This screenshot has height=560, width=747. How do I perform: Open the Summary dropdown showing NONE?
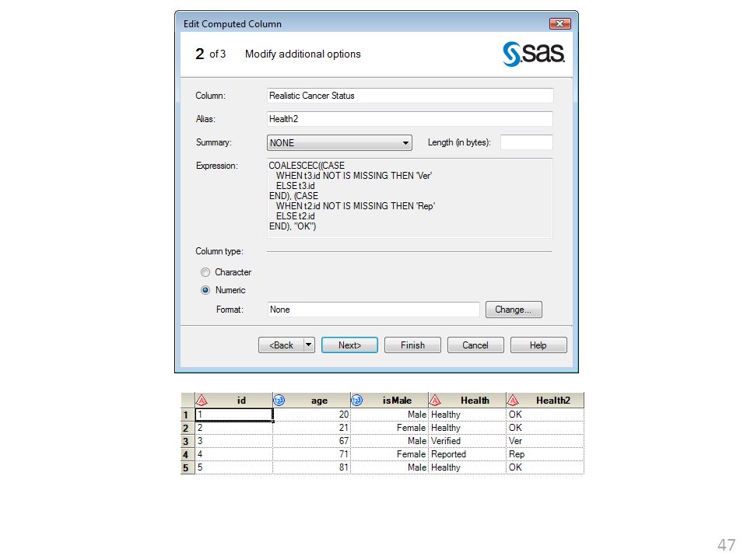tap(339, 143)
